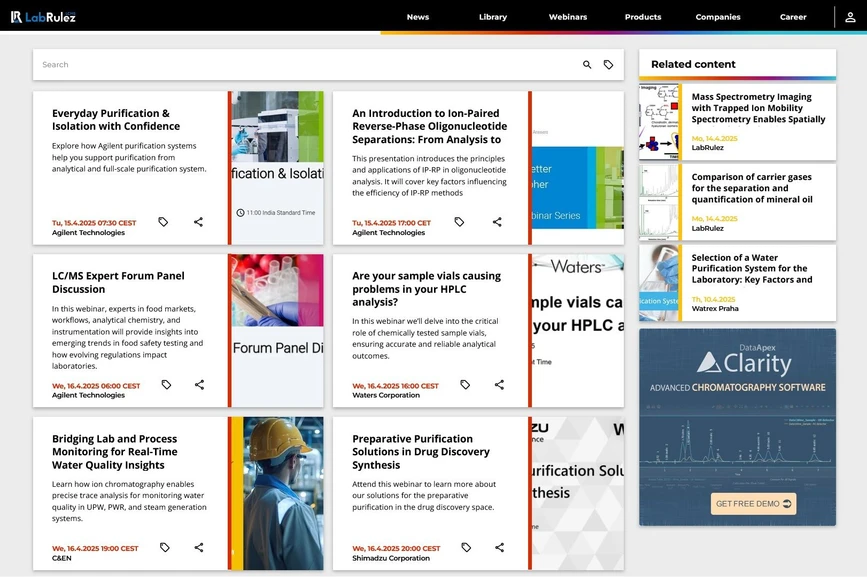This screenshot has height=577, width=867.
Task: Share the sample vials HPLC webinar
Action: tap(499, 384)
